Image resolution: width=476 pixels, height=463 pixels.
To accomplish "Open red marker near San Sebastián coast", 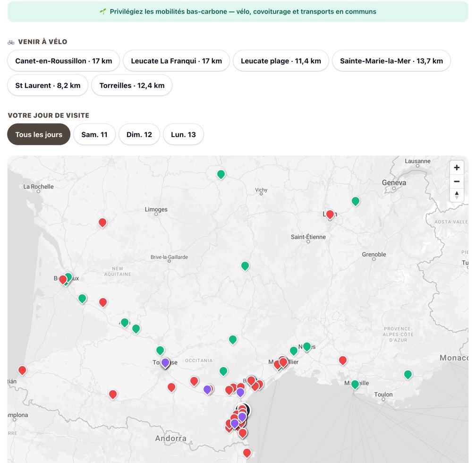I will click(22, 370).
